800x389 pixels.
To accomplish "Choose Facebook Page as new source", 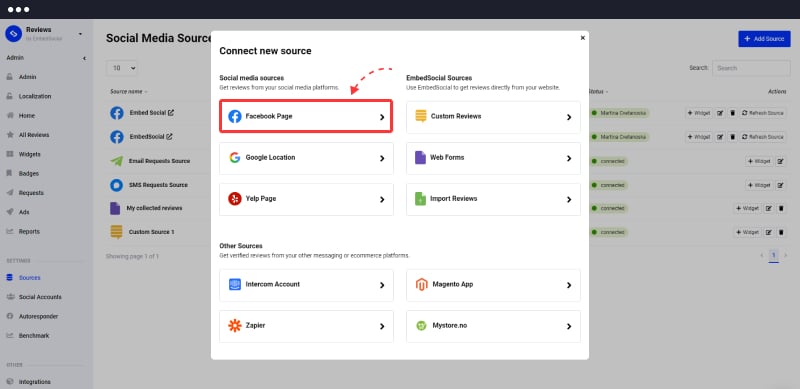I will (306, 116).
